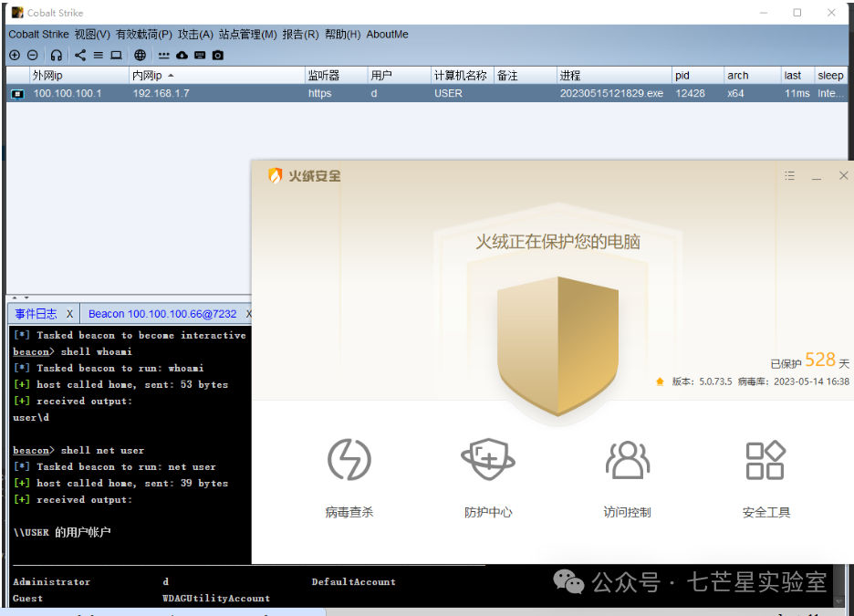Viewport: 854px width, 616px height.
Task: Open the 站点管理(M) menu
Action: tap(248, 35)
